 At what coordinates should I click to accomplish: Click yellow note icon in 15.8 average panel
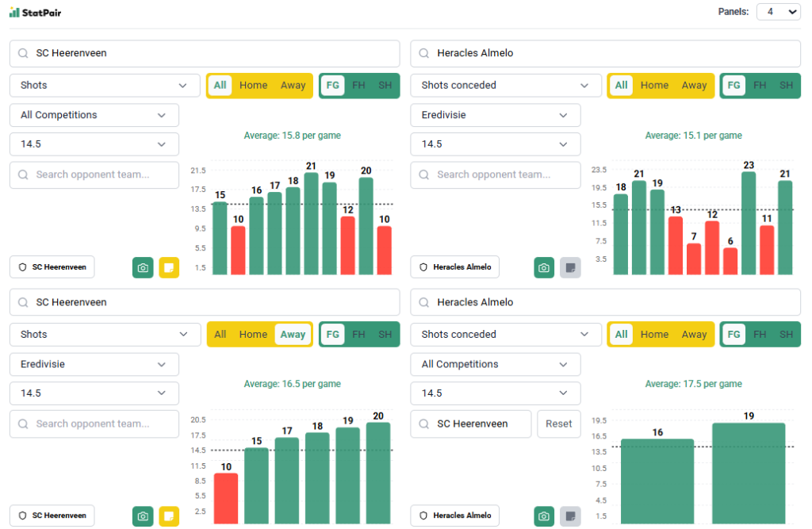pyautogui.click(x=169, y=267)
